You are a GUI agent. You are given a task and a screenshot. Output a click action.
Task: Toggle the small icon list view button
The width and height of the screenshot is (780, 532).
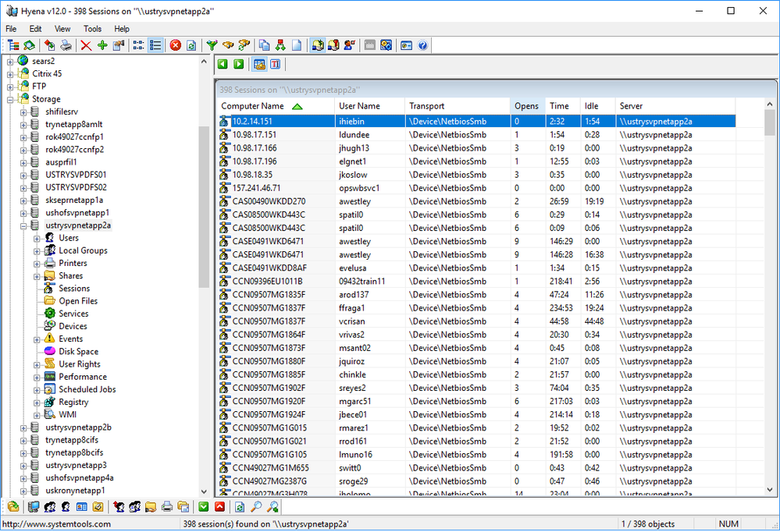pos(138,46)
